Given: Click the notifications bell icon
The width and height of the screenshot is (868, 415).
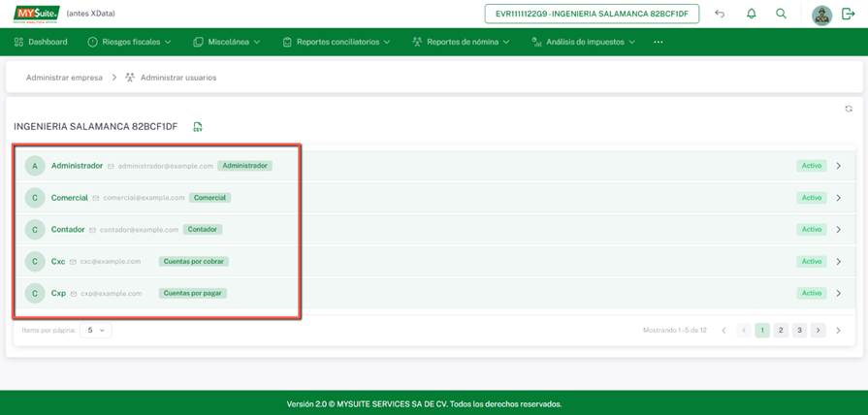Looking at the screenshot, I should pos(751,14).
